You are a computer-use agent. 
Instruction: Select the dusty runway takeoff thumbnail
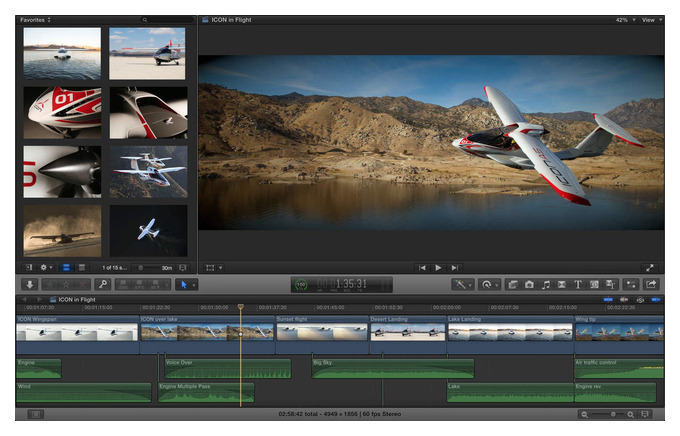[62, 231]
